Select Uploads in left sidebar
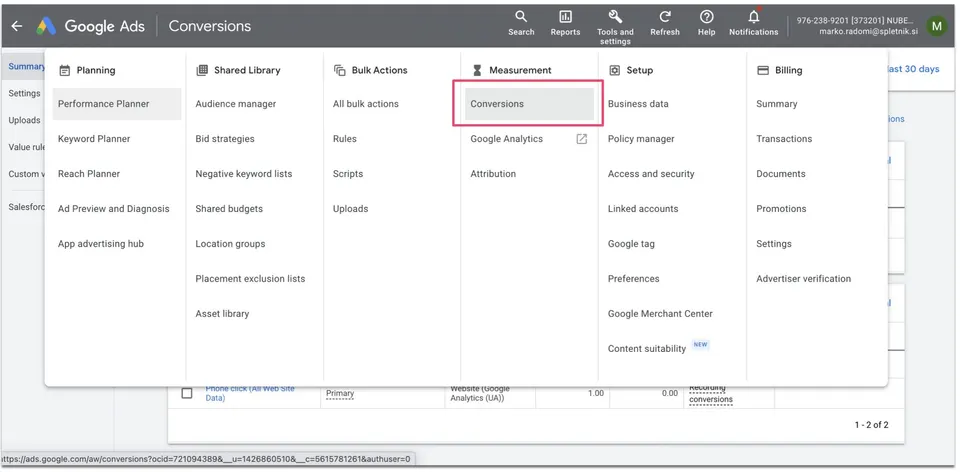 [24, 120]
